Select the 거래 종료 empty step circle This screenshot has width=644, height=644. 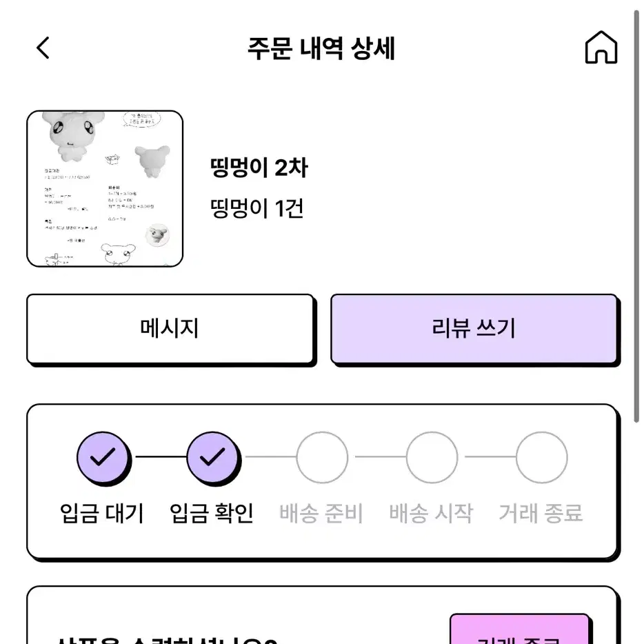[x=541, y=457]
